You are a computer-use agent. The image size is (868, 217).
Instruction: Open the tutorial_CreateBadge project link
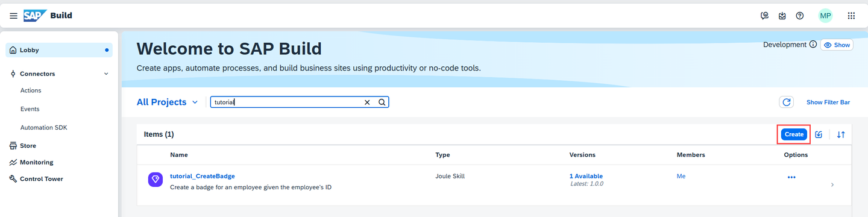click(203, 176)
